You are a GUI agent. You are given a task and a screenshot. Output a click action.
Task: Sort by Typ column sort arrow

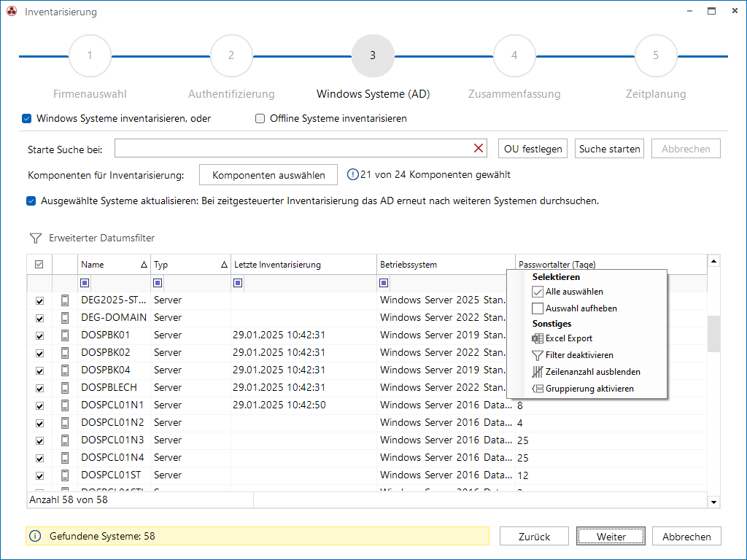224,265
